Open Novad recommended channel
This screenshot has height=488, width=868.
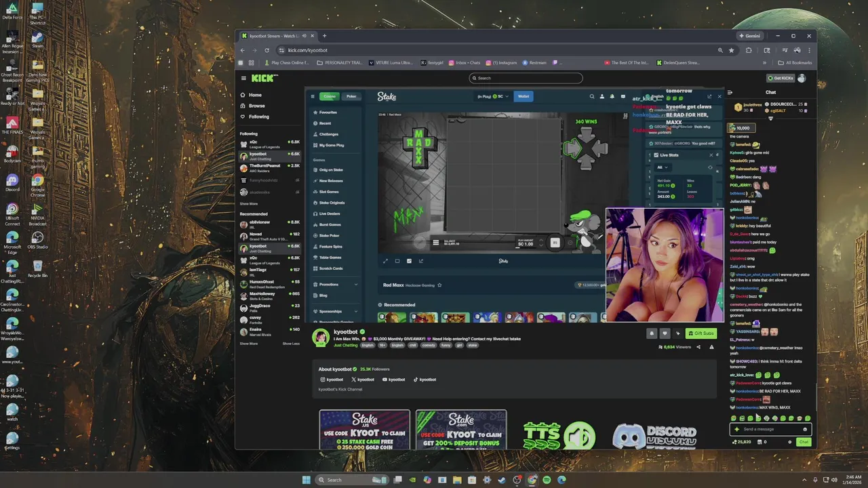(269, 235)
